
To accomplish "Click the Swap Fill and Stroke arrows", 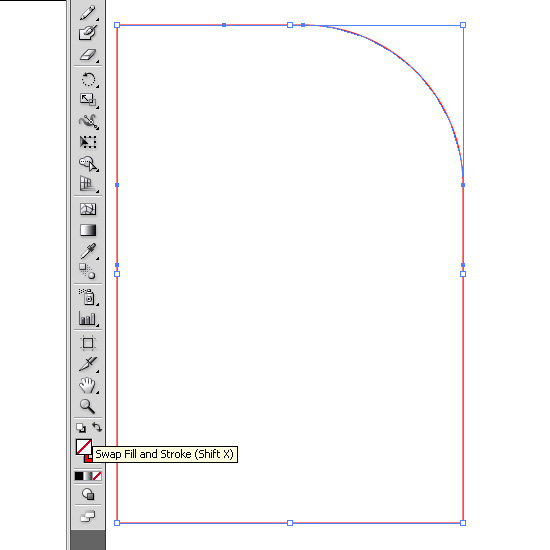I will [97, 427].
